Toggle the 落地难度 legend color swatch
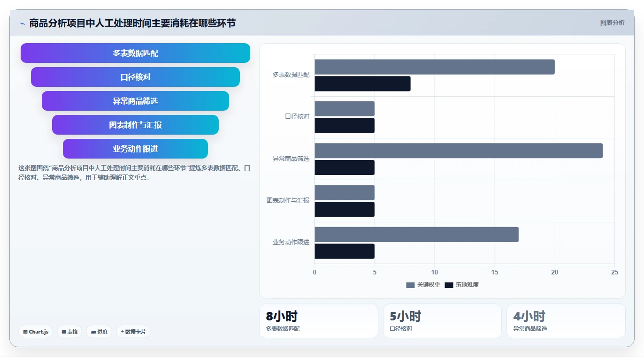 [x=449, y=285]
